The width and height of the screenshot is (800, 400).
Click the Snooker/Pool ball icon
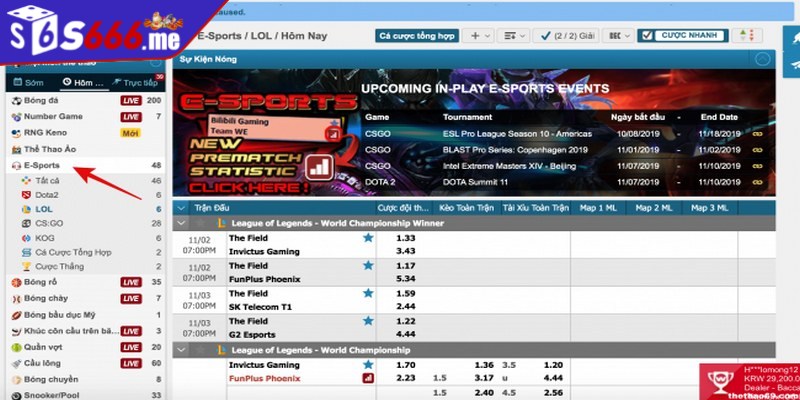coord(17,395)
